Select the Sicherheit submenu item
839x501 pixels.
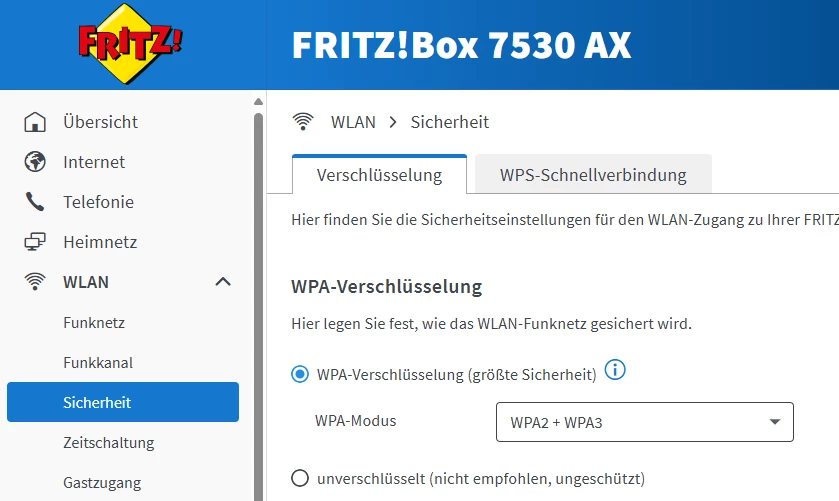(123, 402)
